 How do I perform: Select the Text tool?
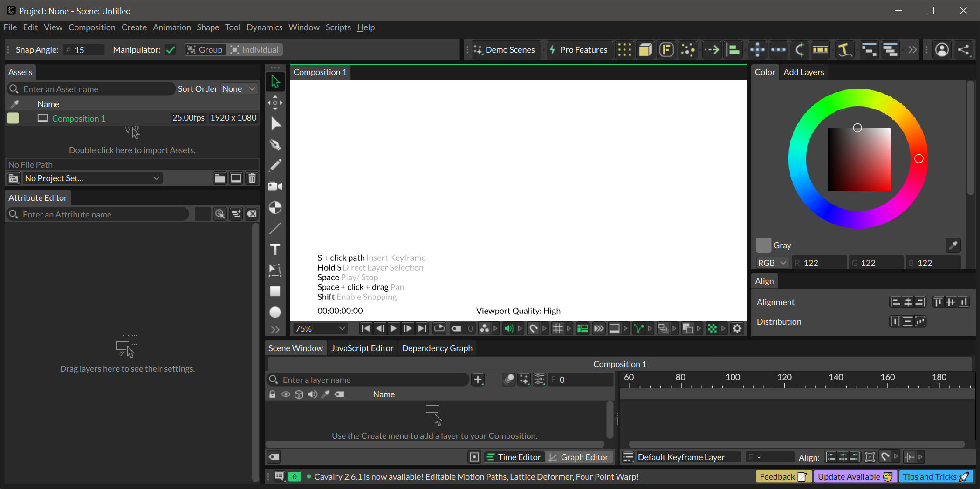tap(275, 249)
